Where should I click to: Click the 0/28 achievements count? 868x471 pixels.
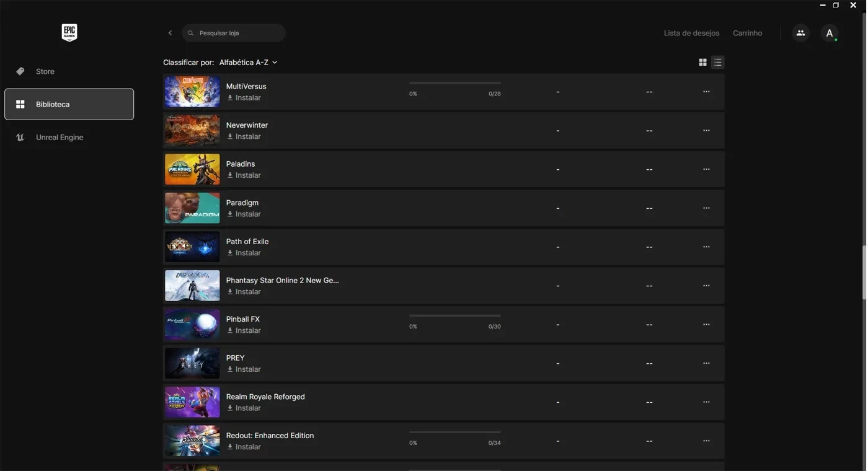494,94
